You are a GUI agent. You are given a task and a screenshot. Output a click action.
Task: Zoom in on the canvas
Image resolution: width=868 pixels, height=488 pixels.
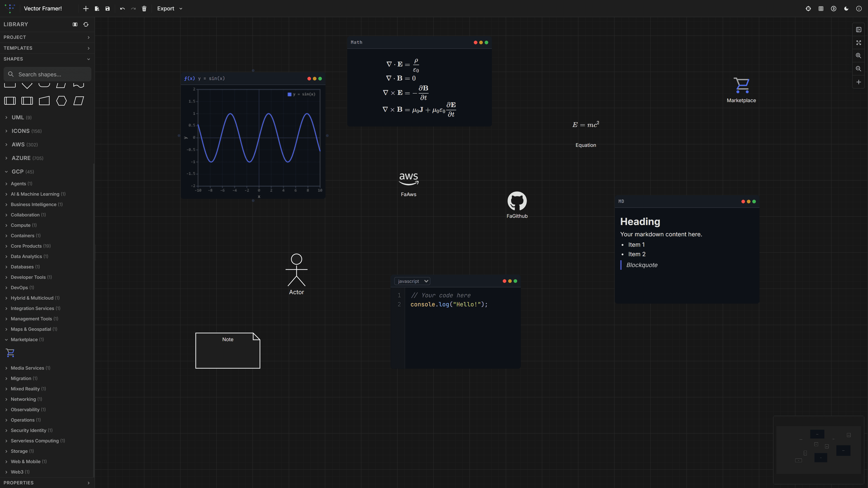(859, 56)
